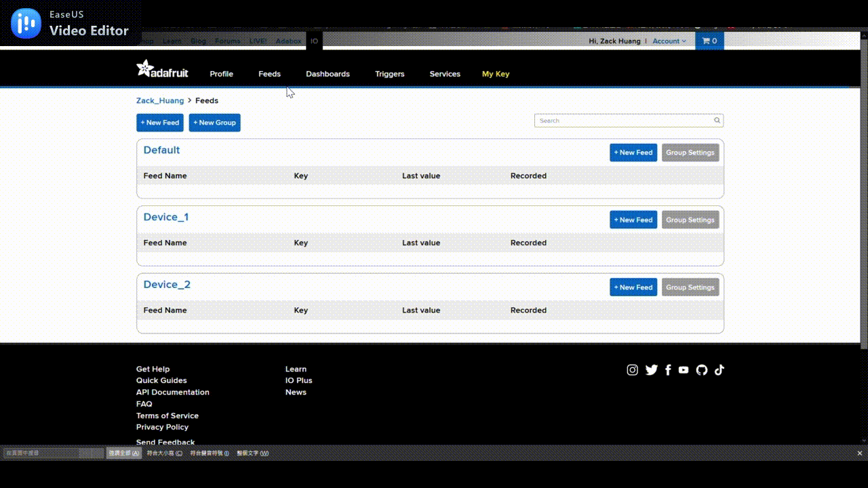Add new feed to Device_2 group
868x488 pixels.
[x=633, y=287]
